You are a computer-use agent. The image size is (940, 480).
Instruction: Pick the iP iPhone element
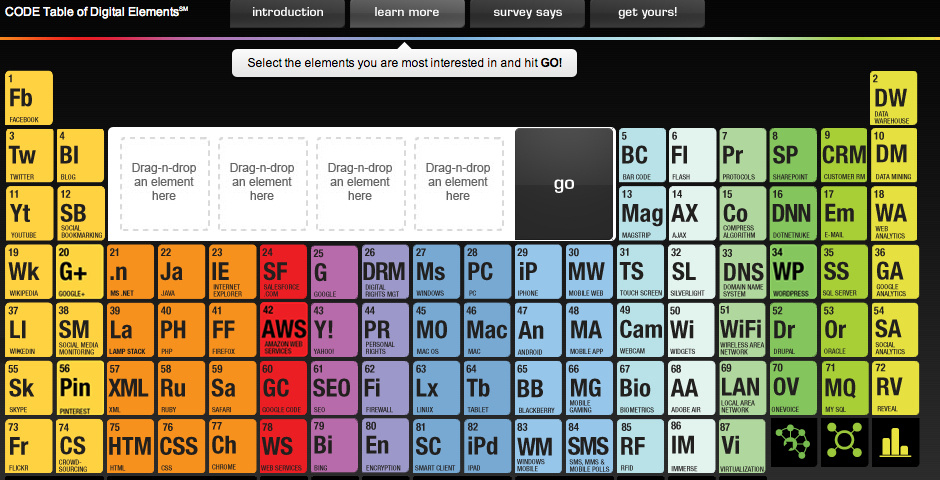coord(538,271)
